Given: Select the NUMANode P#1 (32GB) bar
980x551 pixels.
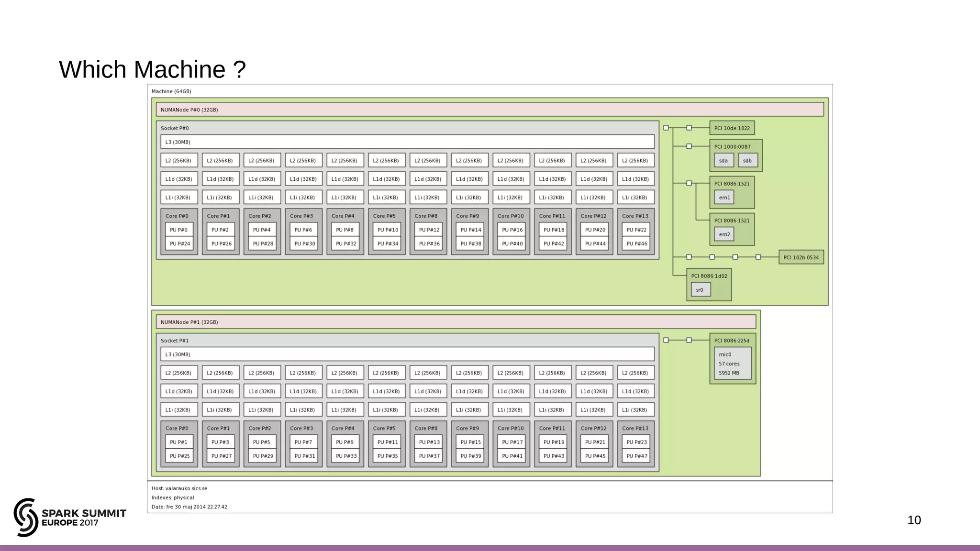Looking at the screenshot, I should point(456,322).
